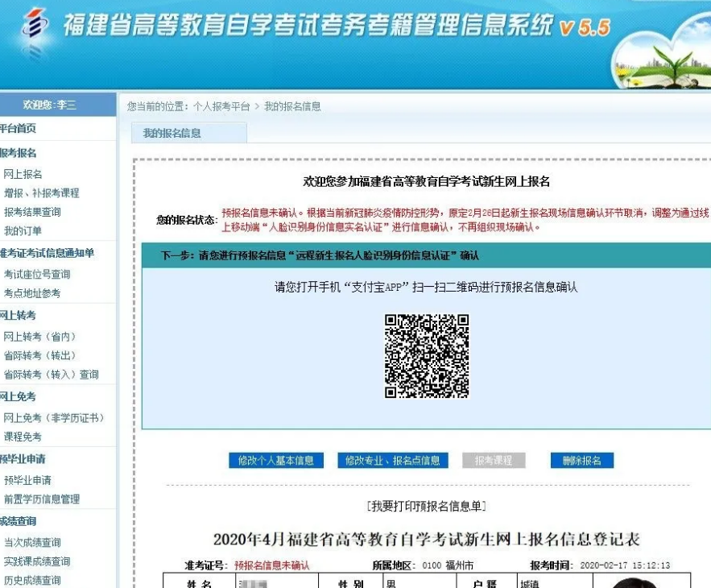
Task: Click 个人报考平台 breadcrumb
Action: 221,106
